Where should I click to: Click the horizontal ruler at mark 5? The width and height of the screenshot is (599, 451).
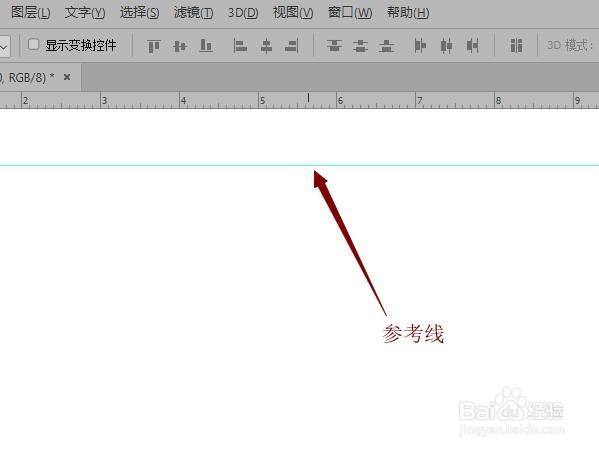[262, 100]
